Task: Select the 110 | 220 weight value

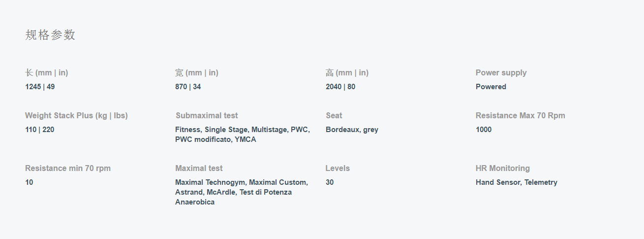Action: pos(40,130)
